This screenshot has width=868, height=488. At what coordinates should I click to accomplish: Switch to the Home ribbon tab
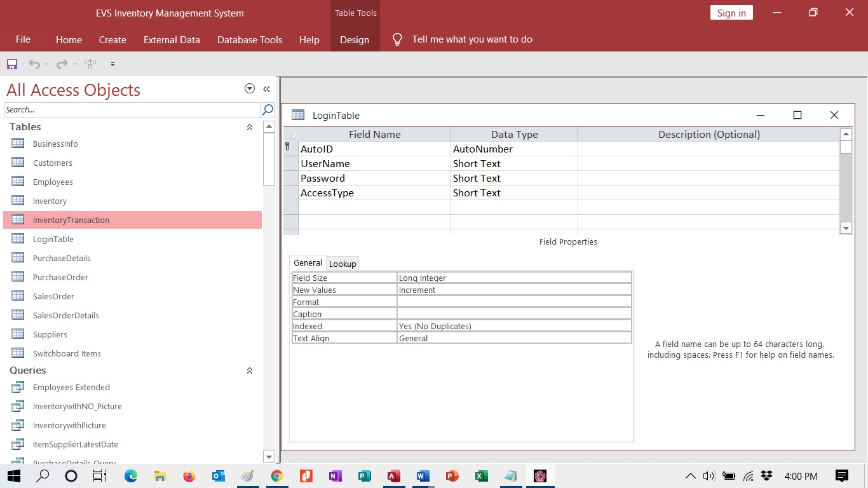pos(69,39)
